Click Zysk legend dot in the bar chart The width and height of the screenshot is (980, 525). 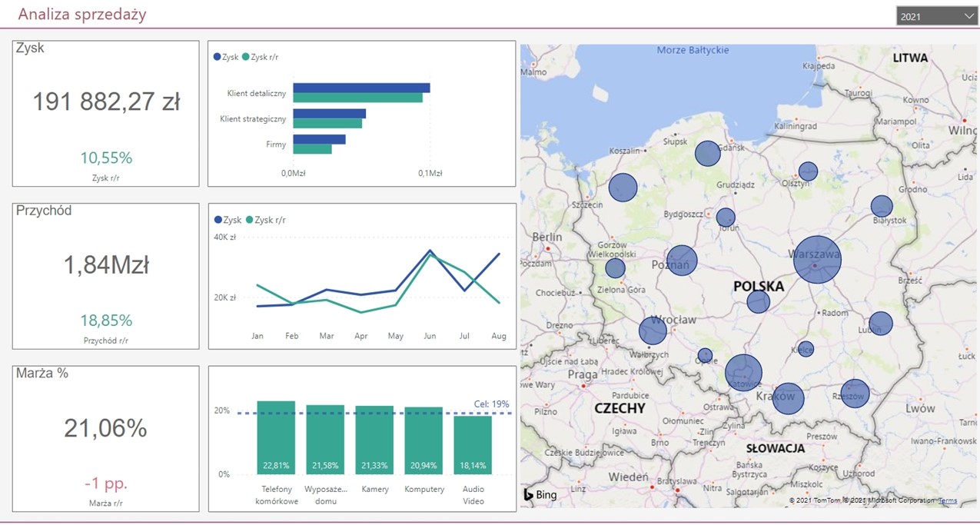point(218,58)
